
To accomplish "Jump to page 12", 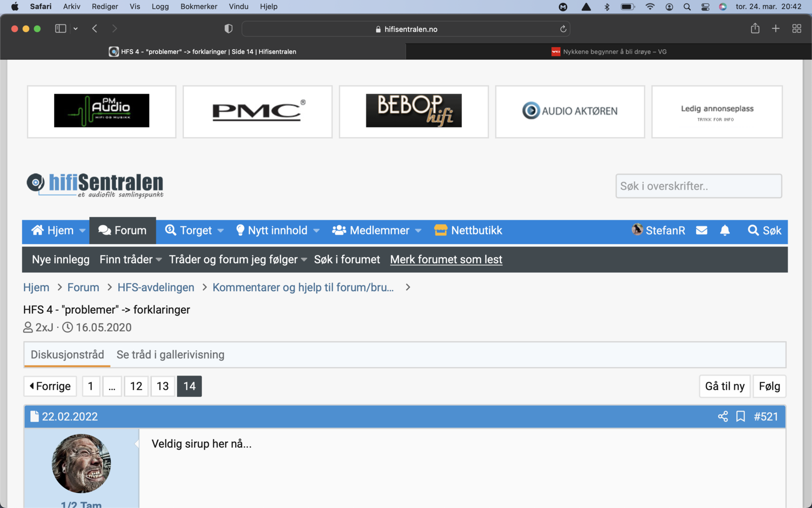I will coord(136,386).
